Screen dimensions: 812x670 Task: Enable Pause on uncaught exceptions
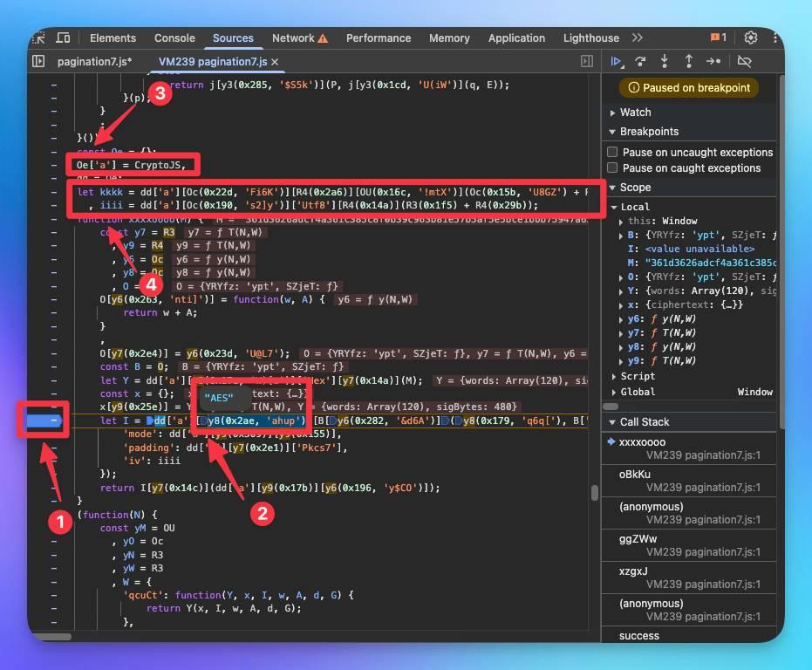pos(612,152)
